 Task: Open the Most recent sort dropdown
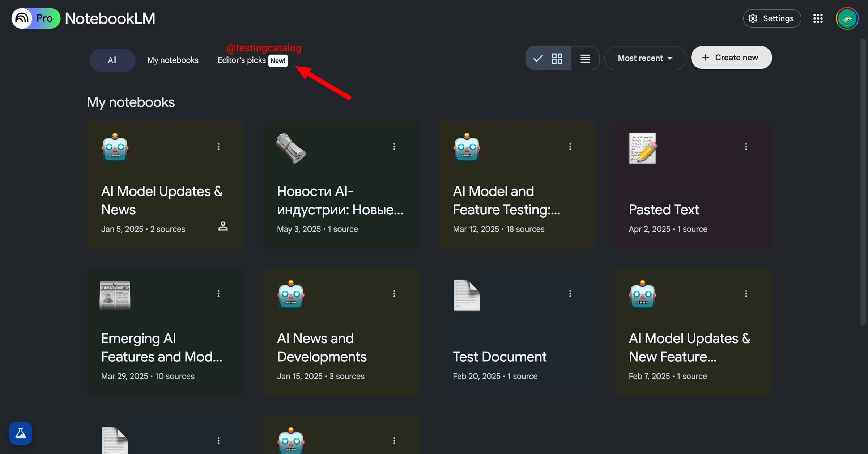coord(645,58)
